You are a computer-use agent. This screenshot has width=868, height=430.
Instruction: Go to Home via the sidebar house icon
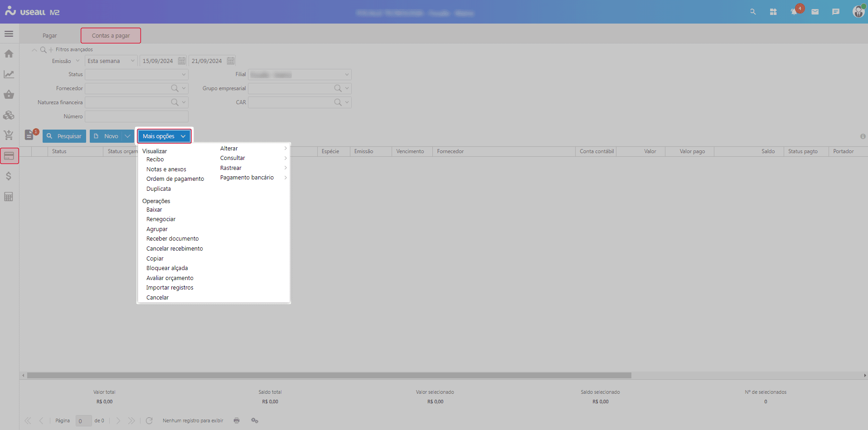[9, 54]
